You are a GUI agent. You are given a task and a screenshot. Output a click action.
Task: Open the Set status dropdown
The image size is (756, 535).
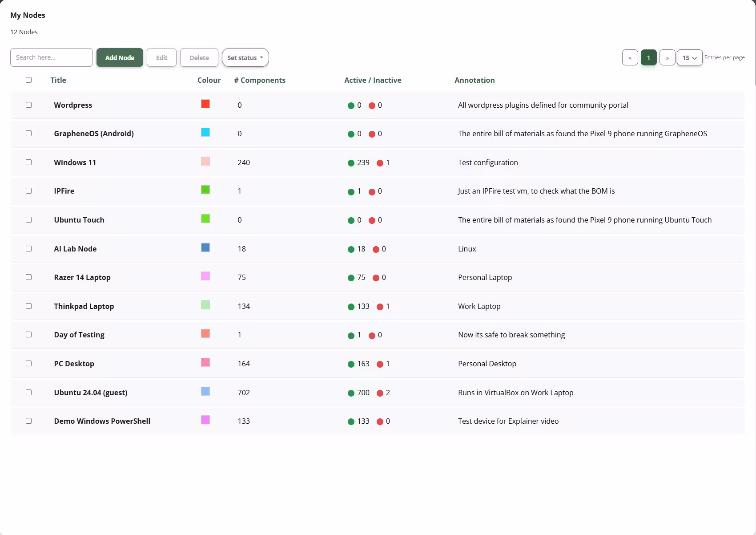245,58
